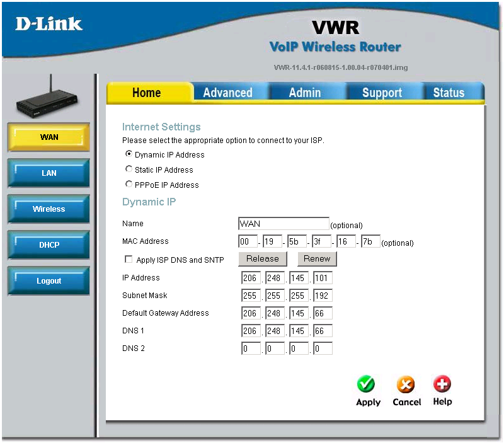Click the Internet Settings heading

[x=161, y=127]
